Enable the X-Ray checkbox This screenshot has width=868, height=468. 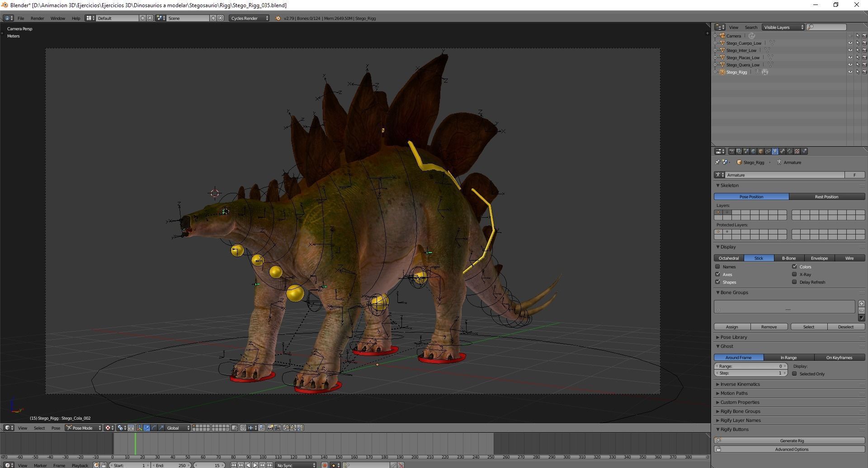tap(794, 274)
